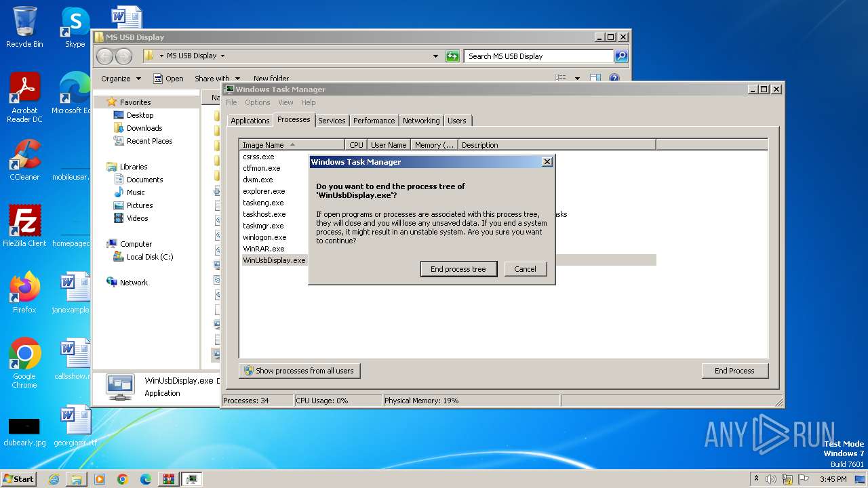The height and width of the screenshot is (488, 868).
Task: Refresh the MS USB Display folder
Action: coord(452,56)
